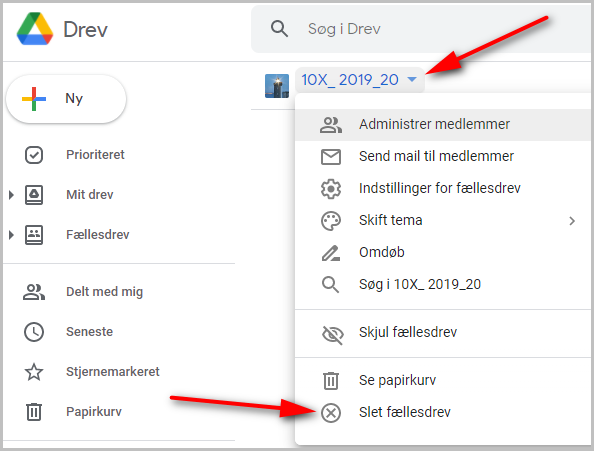Click the Ny button
The image size is (594, 451).
(66, 99)
